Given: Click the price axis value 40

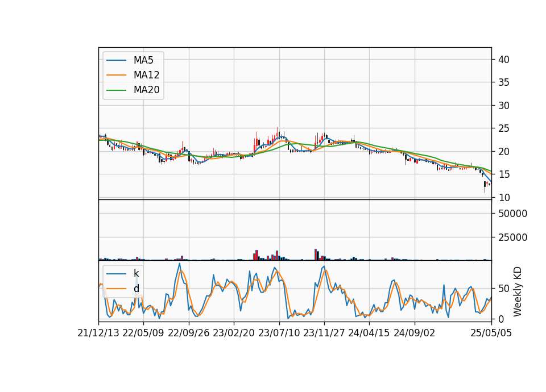Looking at the screenshot, I should point(504,60).
